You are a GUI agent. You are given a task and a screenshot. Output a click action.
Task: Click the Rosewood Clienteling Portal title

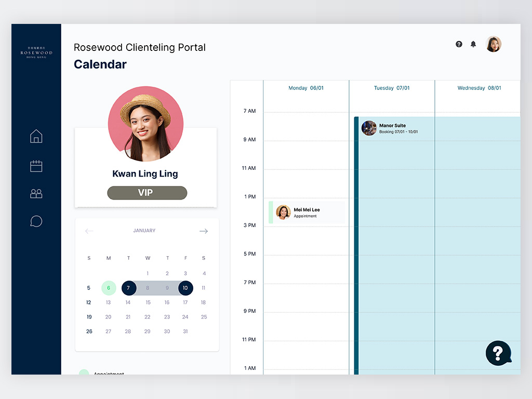(x=140, y=47)
